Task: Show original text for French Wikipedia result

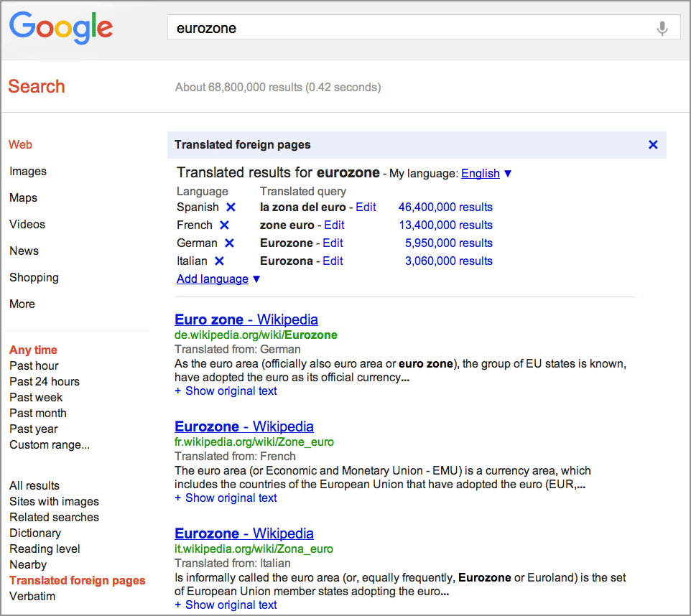Action: pyautogui.click(x=226, y=498)
